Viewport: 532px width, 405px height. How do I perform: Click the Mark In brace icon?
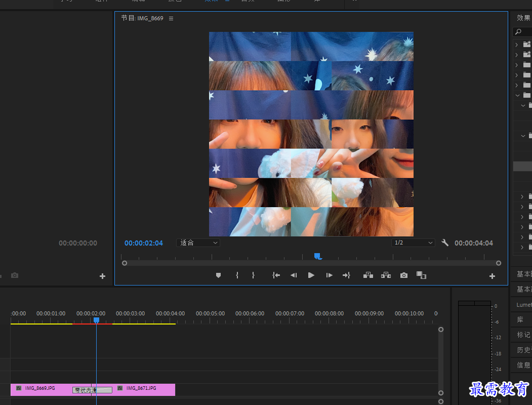click(x=237, y=275)
